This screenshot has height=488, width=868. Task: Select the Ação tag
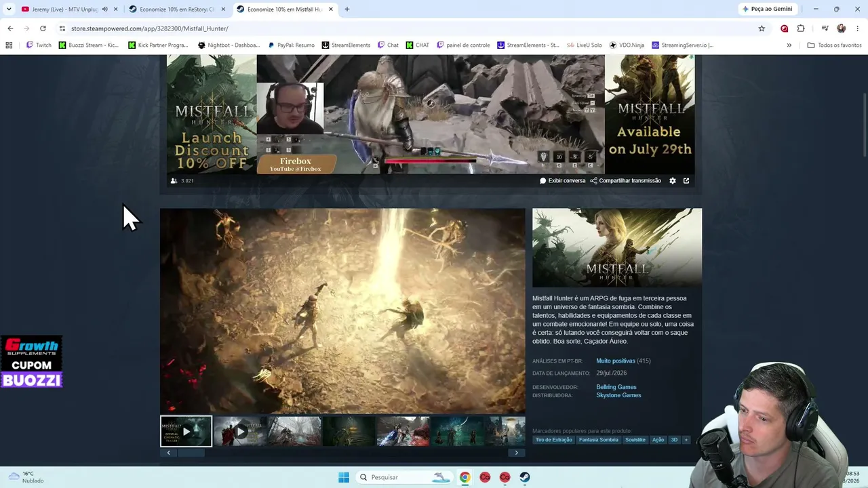coord(658,440)
